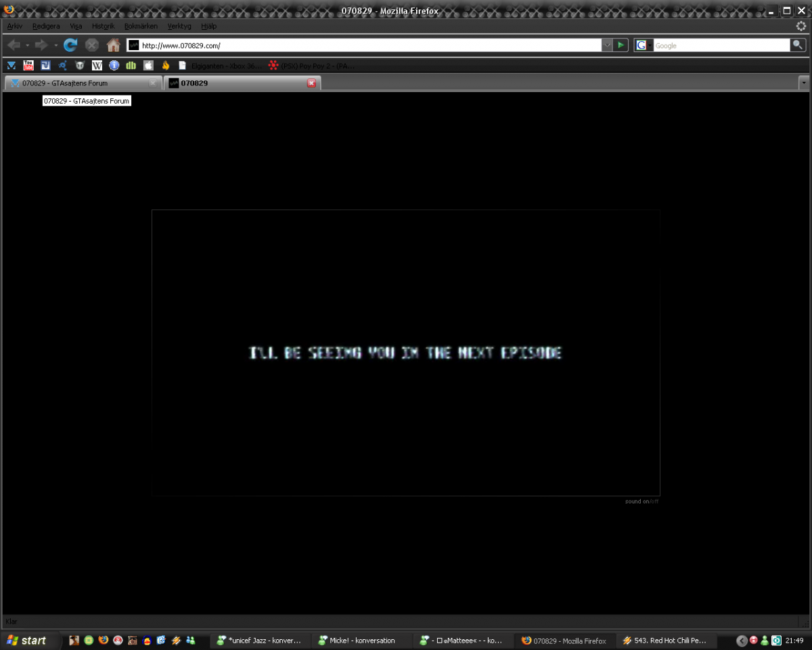Open the list all tabs dropdown
This screenshot has width=812, height=650.
pos(804,83)
